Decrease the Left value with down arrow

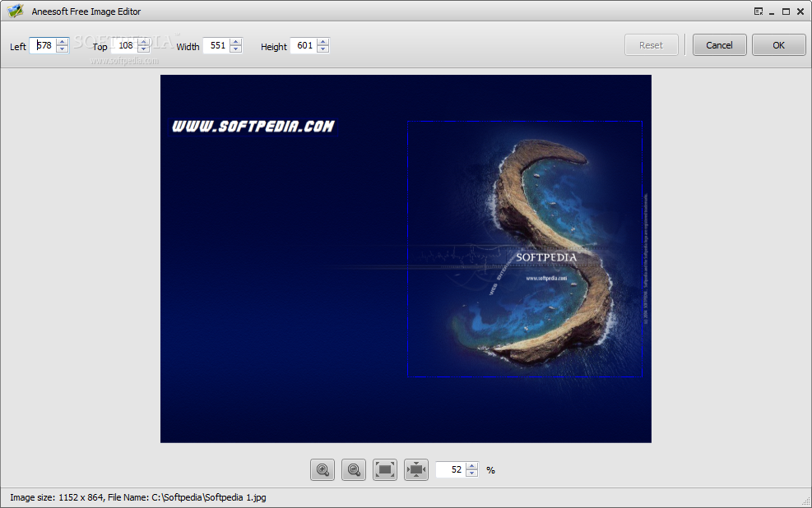pyautogui.click(x=63, y=49)
